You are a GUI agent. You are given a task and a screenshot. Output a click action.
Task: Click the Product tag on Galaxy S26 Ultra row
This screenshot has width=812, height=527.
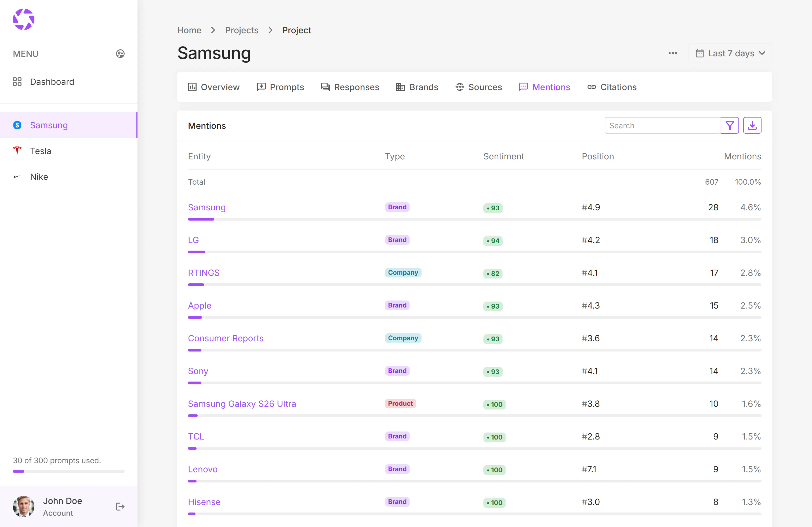coord(400,403)
